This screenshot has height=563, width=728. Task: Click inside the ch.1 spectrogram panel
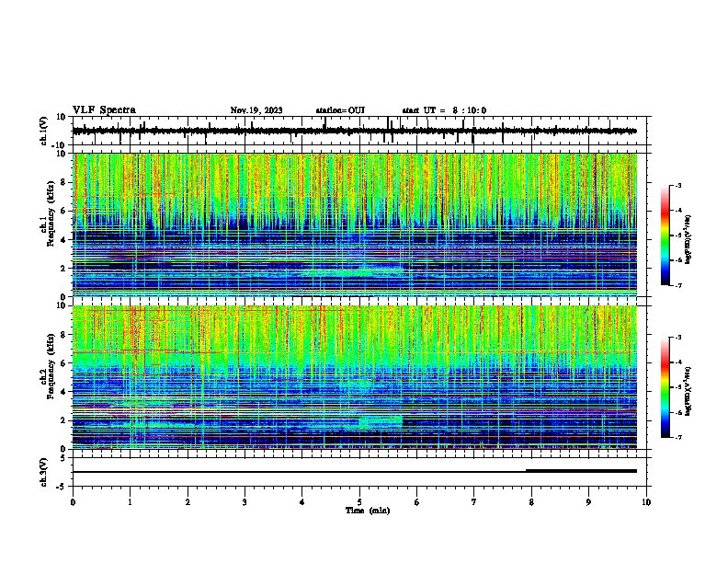click(x=354, y=224)
